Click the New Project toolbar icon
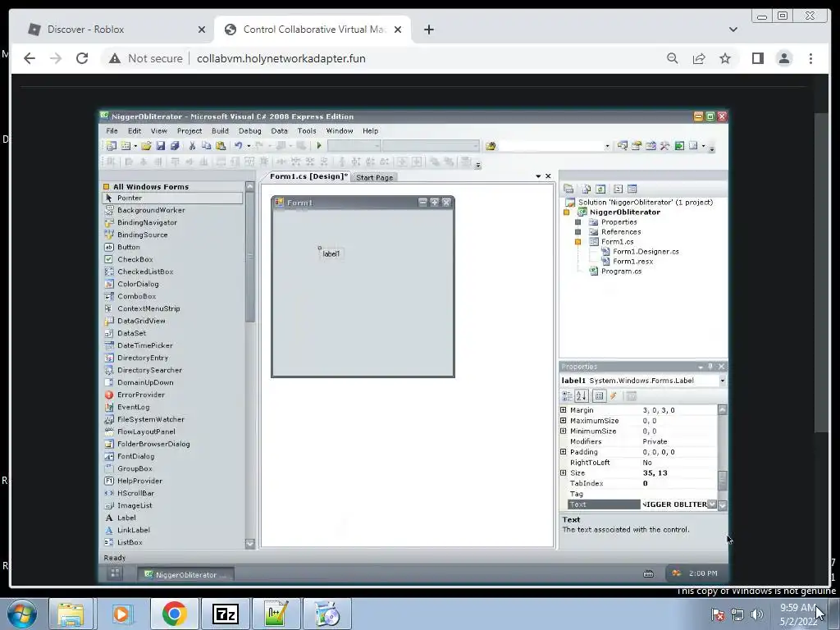 [111, 146]
